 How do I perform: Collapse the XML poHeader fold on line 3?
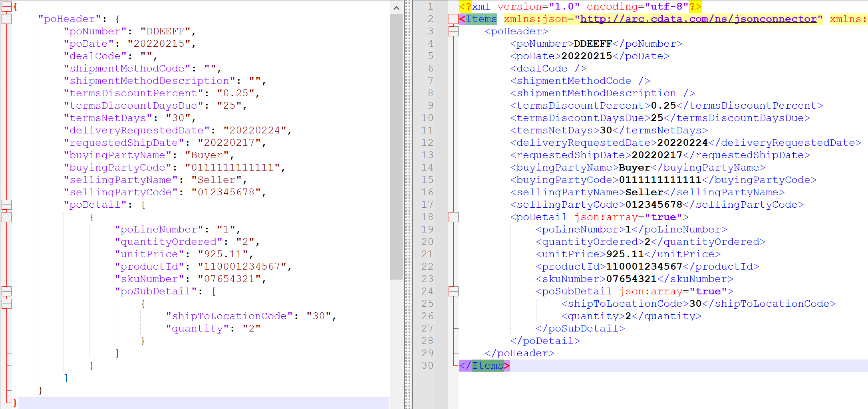pyautogui.click(x=453, y=32)
